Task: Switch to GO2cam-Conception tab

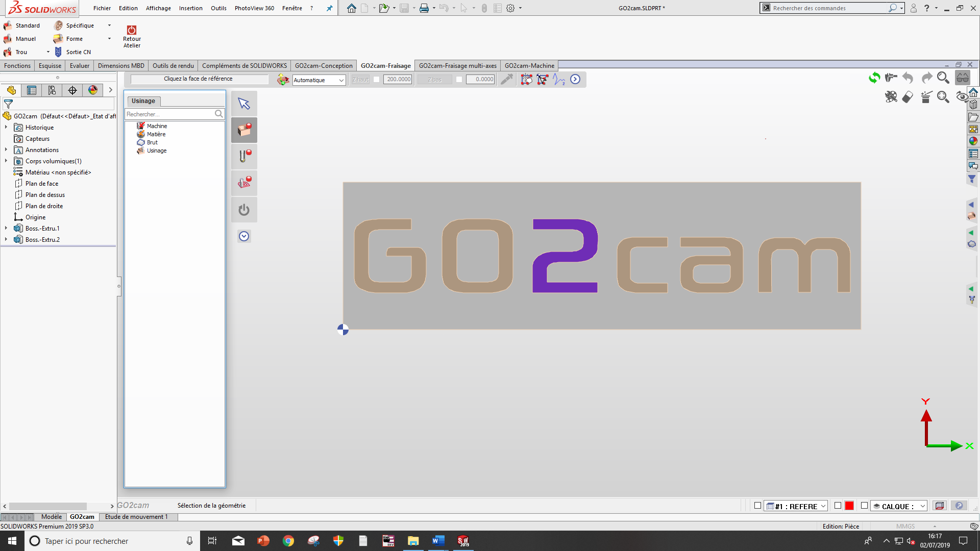Action: point(324,66)
